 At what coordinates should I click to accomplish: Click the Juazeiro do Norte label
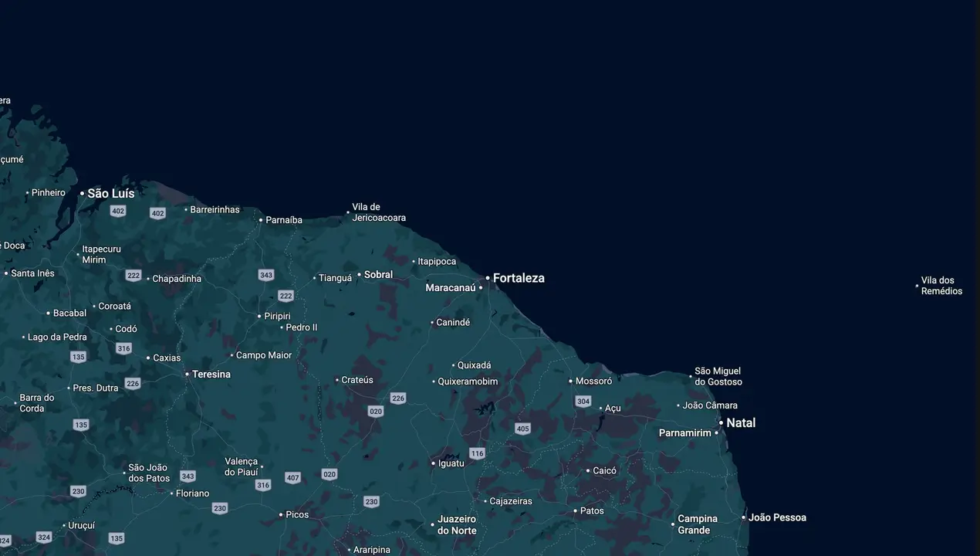[x=457, y=525]
